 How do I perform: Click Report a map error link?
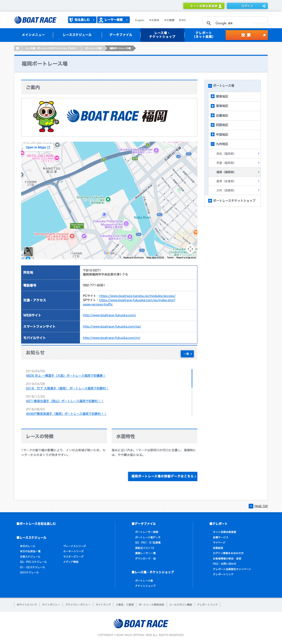click(x=186, y=257)
